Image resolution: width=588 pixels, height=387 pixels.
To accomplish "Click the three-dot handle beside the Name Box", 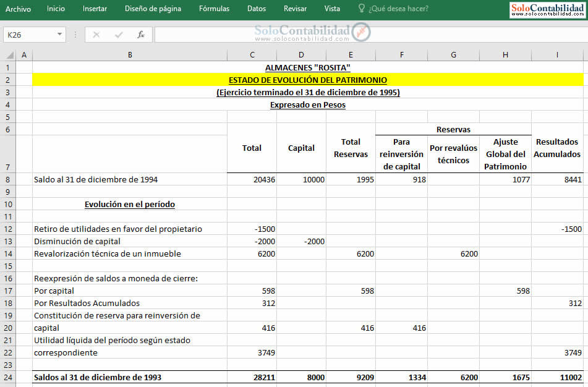I will click(75, 35).
